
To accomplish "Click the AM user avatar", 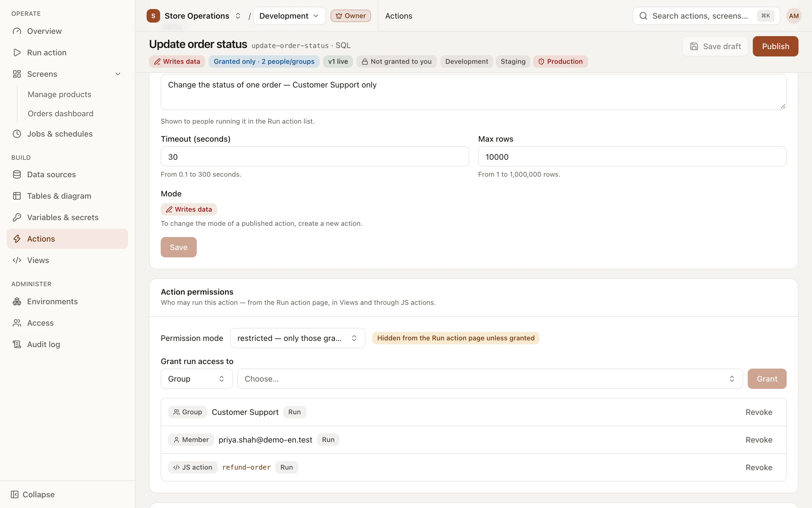I will [794, 16].
